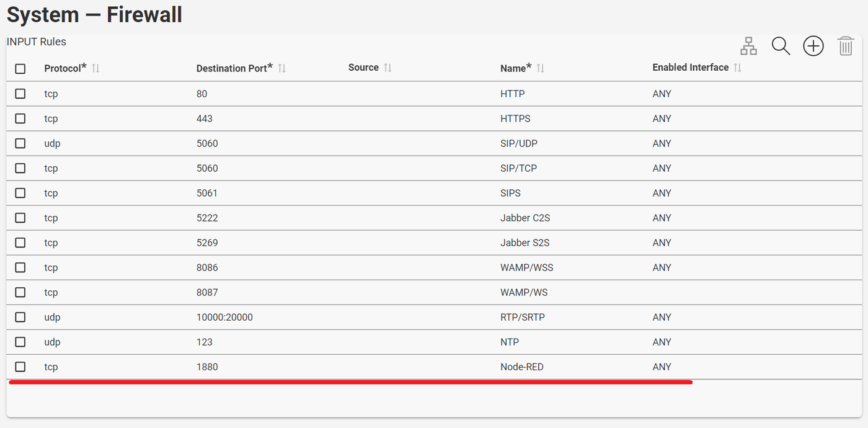Tick the SIPS rule checkbox
This screenshot has height=428, width=868.
(x=20, y=193)
